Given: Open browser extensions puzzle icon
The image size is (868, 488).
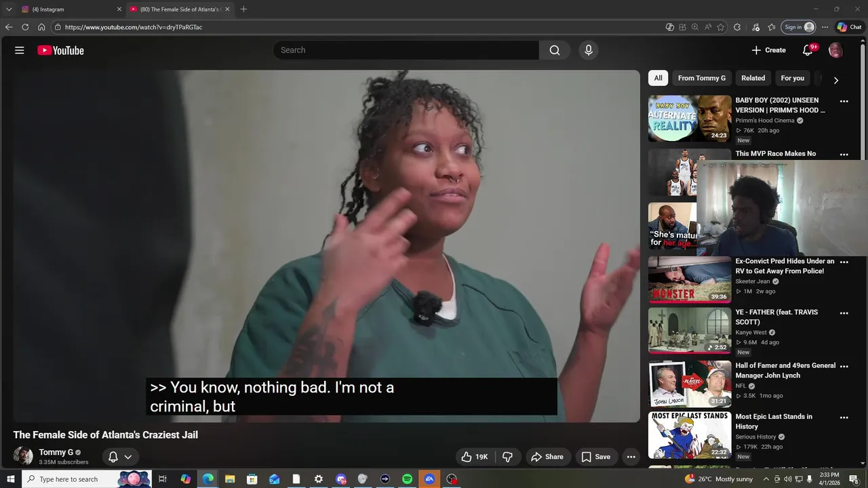Looking at the screenshot, I should pos(737,27).
